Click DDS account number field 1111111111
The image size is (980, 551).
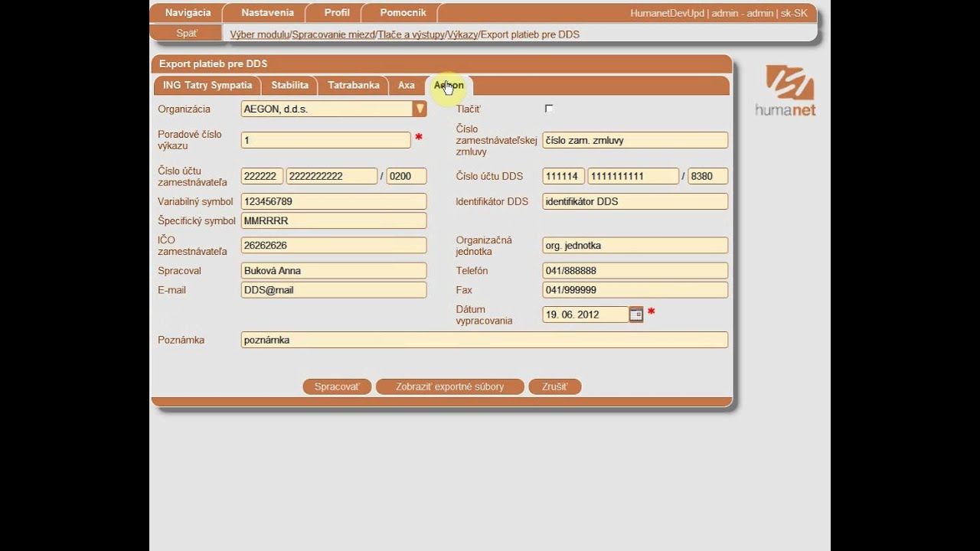pos(633,176)
